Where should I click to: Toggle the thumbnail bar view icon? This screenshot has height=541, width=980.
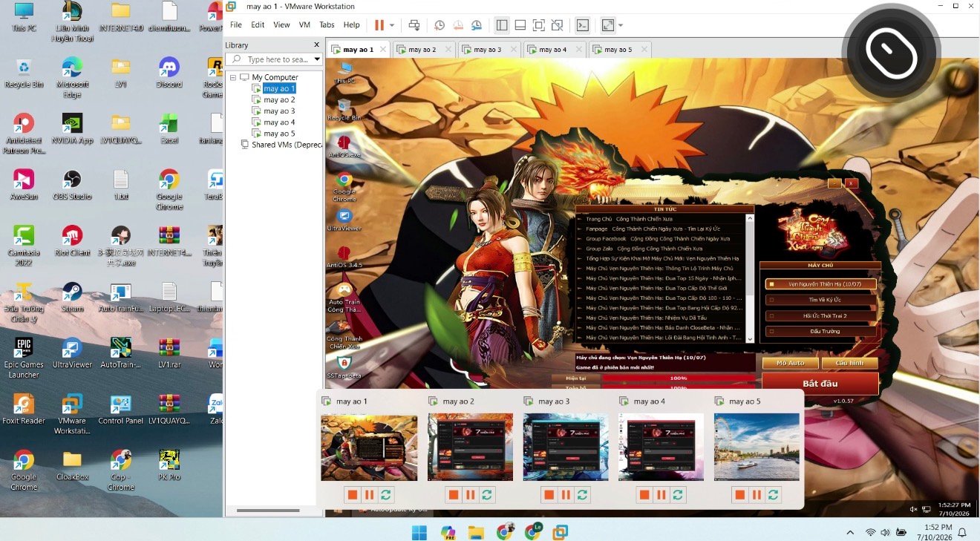point(520,24)
